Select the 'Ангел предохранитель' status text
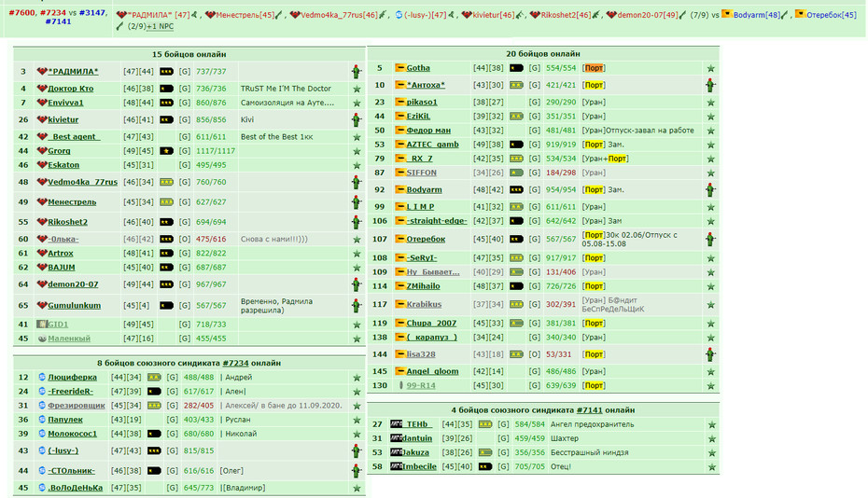The width and height of the screenshot is (868, 498). pos(592,424)
